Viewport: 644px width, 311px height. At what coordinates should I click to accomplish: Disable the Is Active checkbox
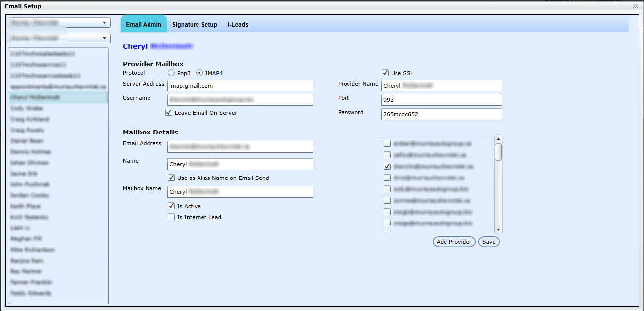[x=171, y=206]
